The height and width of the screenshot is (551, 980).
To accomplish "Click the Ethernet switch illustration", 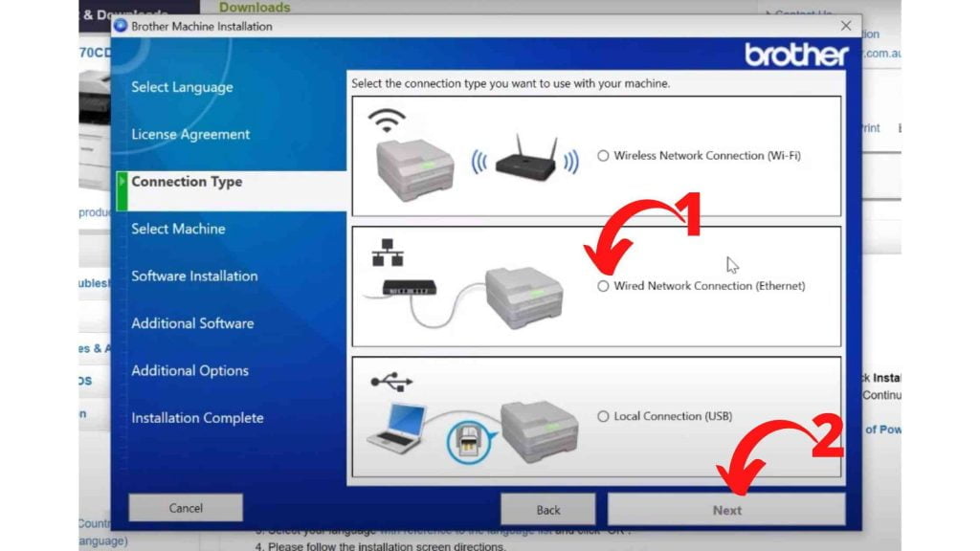I will pyautogui.click(x=410, y=288).
